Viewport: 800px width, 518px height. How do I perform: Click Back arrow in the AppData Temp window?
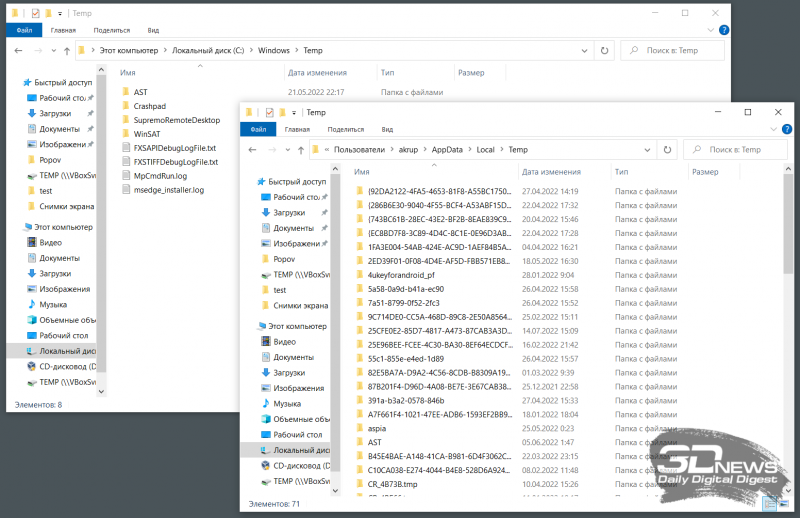click(x=253, y=149)
